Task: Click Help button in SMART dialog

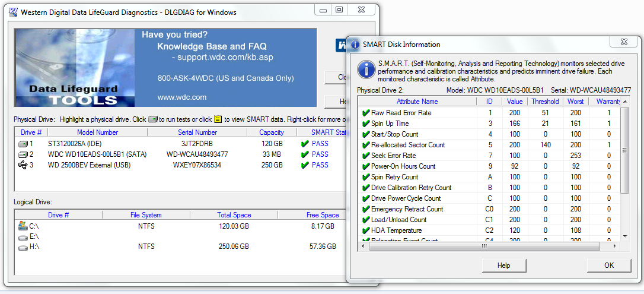Action: pyautogui.click(x=503, y=265)
